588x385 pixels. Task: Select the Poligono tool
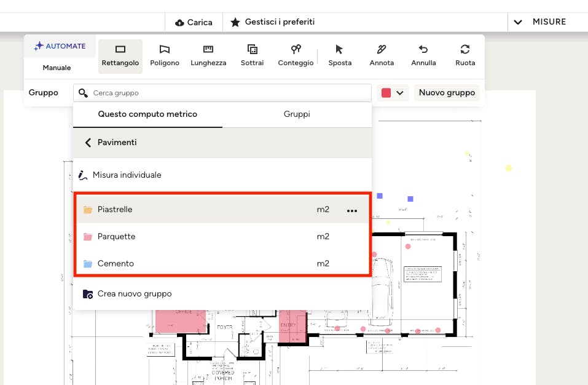165,55
